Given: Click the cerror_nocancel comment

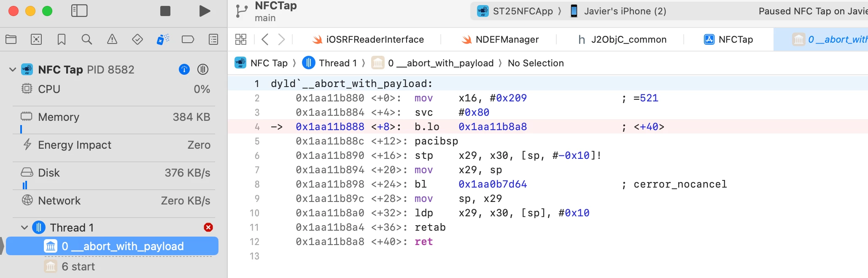Looking at the screenshot, I should [x=680, y=184].
